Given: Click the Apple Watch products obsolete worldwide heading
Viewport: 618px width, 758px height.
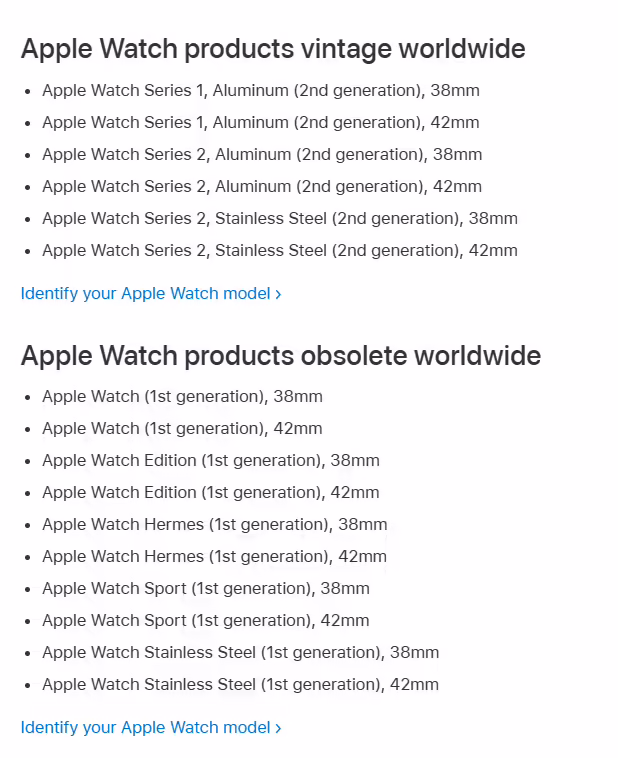Looking at the screenshot, I should pyautogui.click(x=281, y=356).
